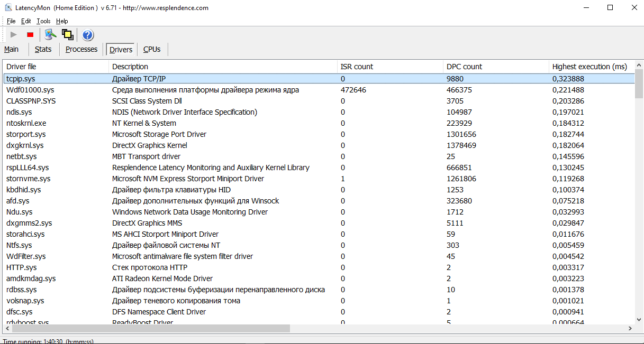Viewport: 644px width, 344px height.
Task: Select the rspLLL64.sys driver row
Action: pos(319,168)
